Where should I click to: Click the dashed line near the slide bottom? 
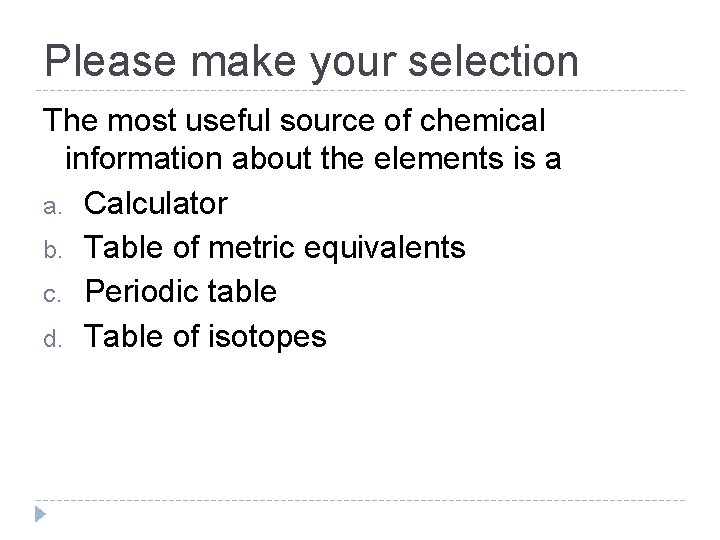pos(360,500)
